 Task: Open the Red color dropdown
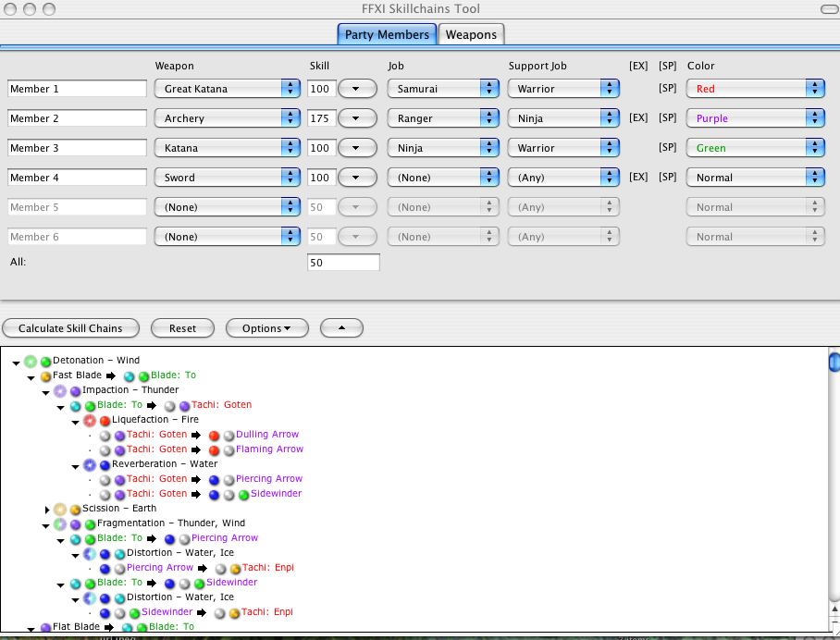[756, 89]
